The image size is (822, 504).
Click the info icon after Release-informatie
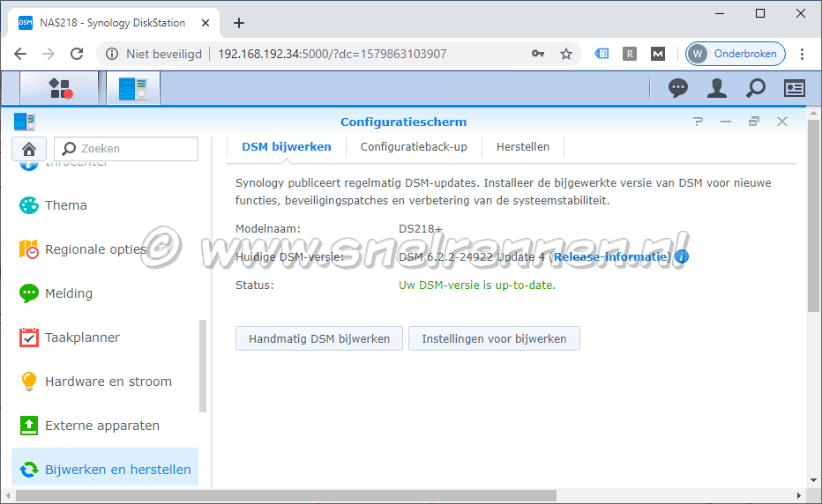[x=682, y=256]
